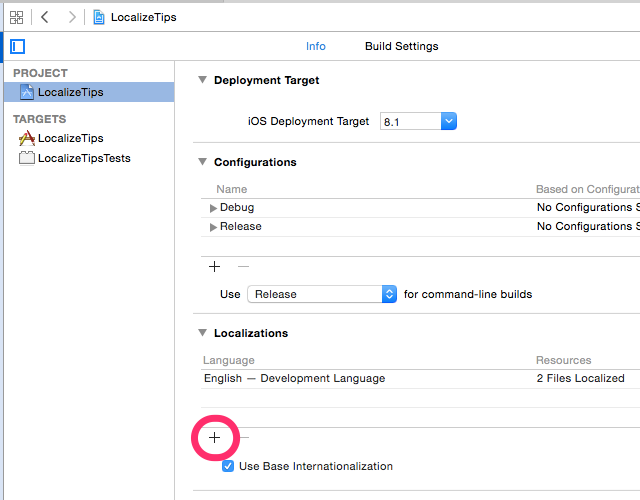Click the LocalizeTips app target icon
Image resolution: width=640 pixels, height=500 pixels.
27,138
